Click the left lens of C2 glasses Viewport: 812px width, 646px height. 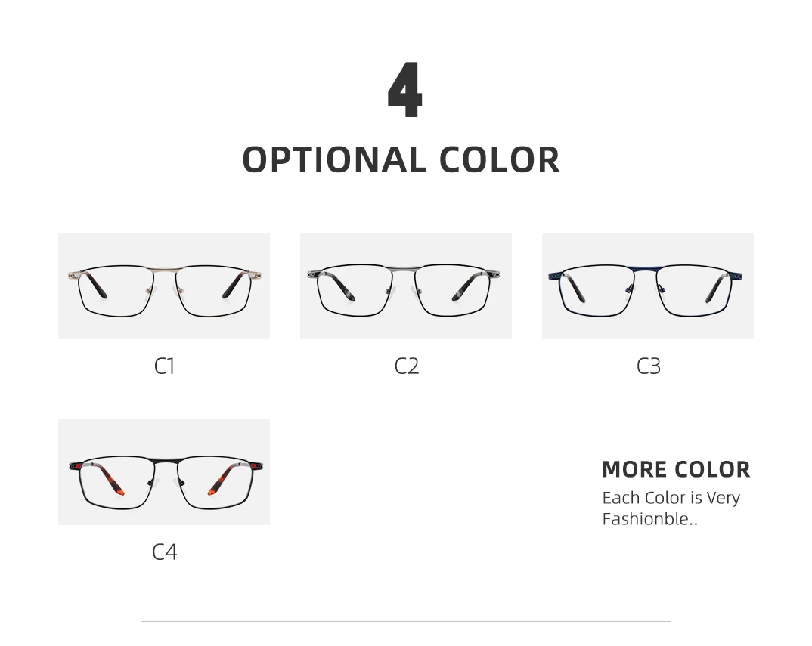(357, 291)
